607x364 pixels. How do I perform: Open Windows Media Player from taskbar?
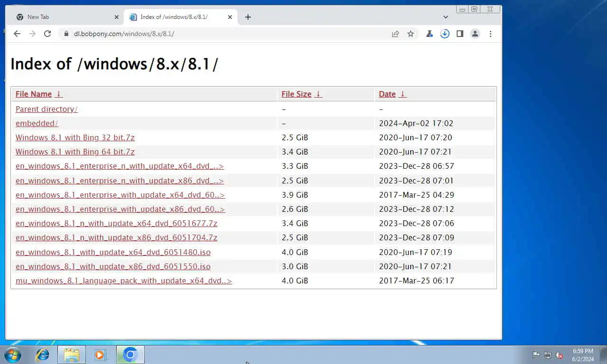click(x=100, y=355)
